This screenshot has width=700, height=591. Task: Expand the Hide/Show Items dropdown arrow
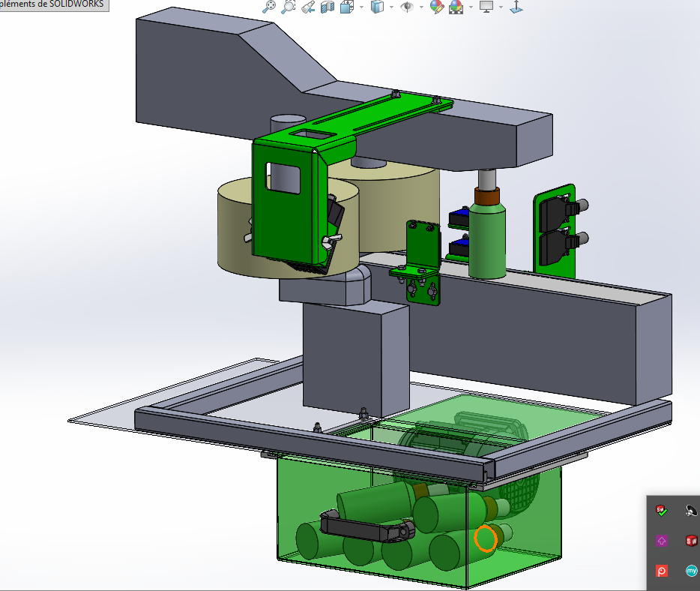tap(423, 7)
